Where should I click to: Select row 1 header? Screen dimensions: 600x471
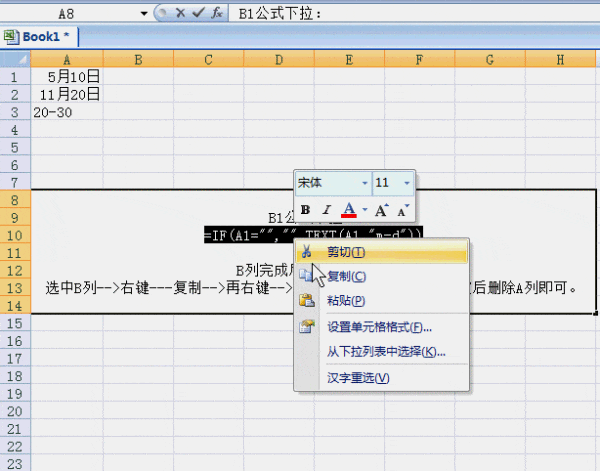pos(15,77)
